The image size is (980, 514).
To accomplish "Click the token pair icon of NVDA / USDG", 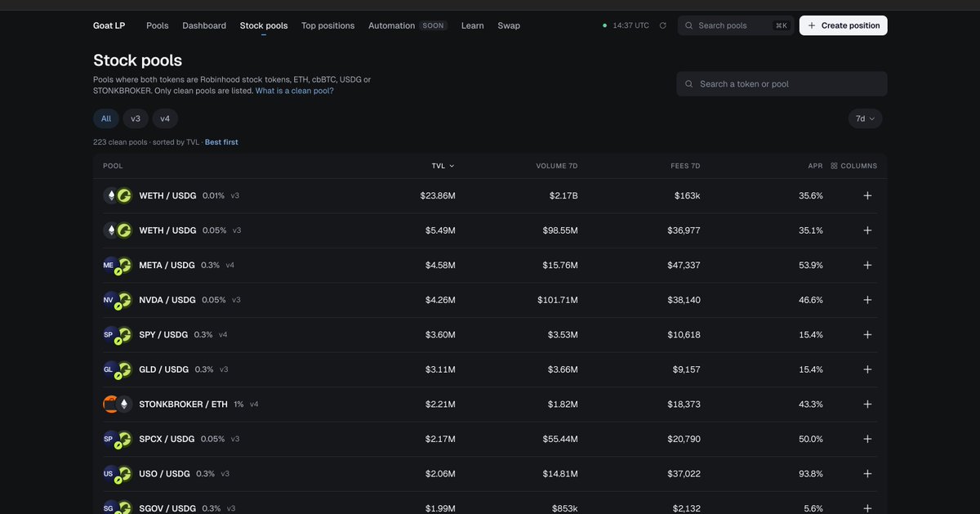I will coord(118,300).
